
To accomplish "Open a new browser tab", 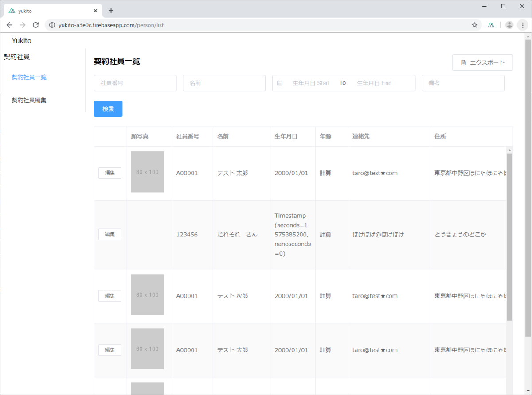I will (x=111, y=11).
